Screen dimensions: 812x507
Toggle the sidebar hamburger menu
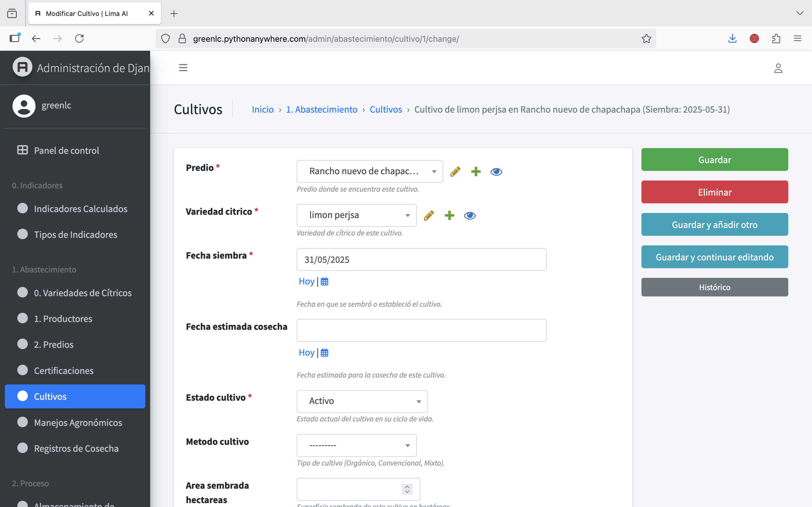point(183,68)
